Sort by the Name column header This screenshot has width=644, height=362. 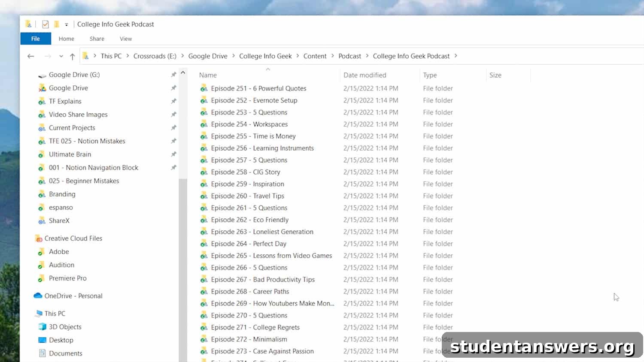(x=208, y=75)
